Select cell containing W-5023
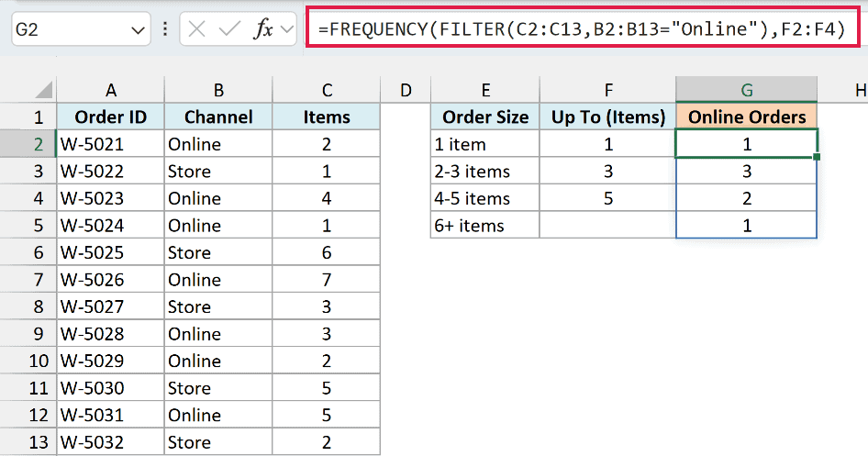868x456 pixels. [x=111, y=198]
